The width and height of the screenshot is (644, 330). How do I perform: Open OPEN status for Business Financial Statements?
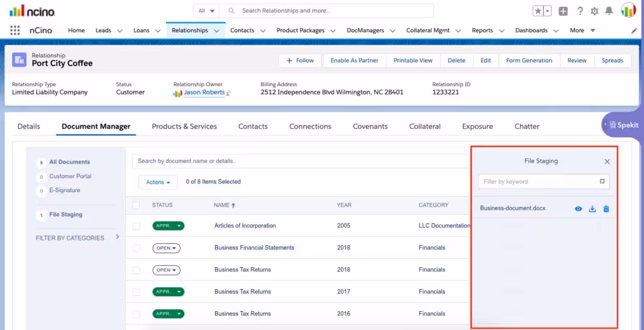[x=166, y=248]
